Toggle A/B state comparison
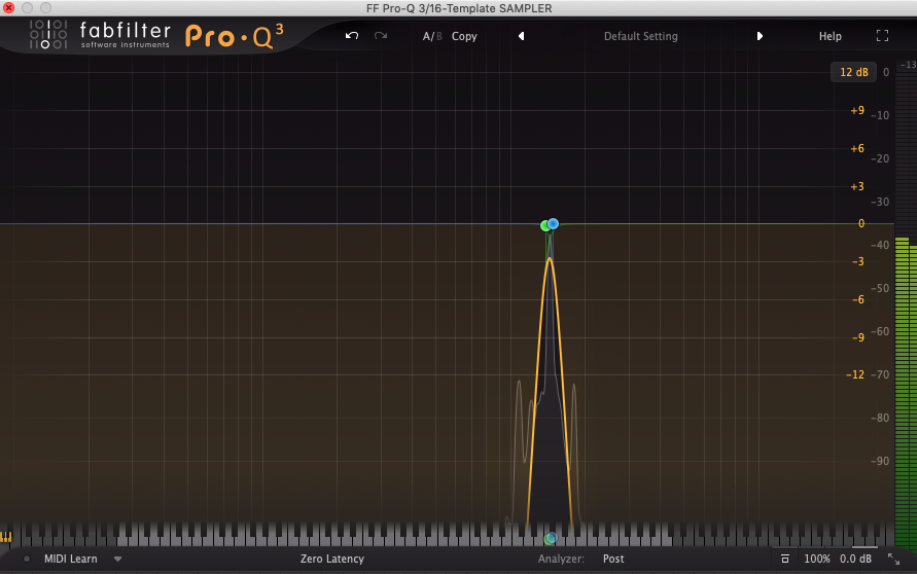 (x=431, y=36)
